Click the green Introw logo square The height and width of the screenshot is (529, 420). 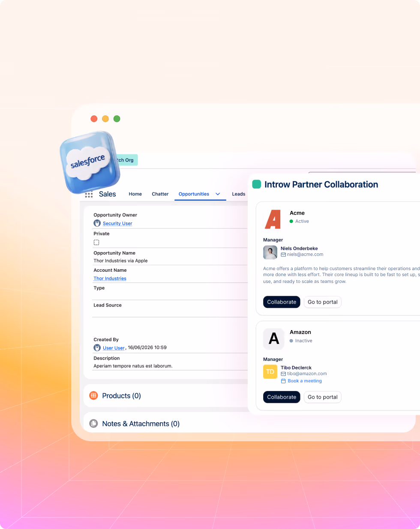point(257,184)
